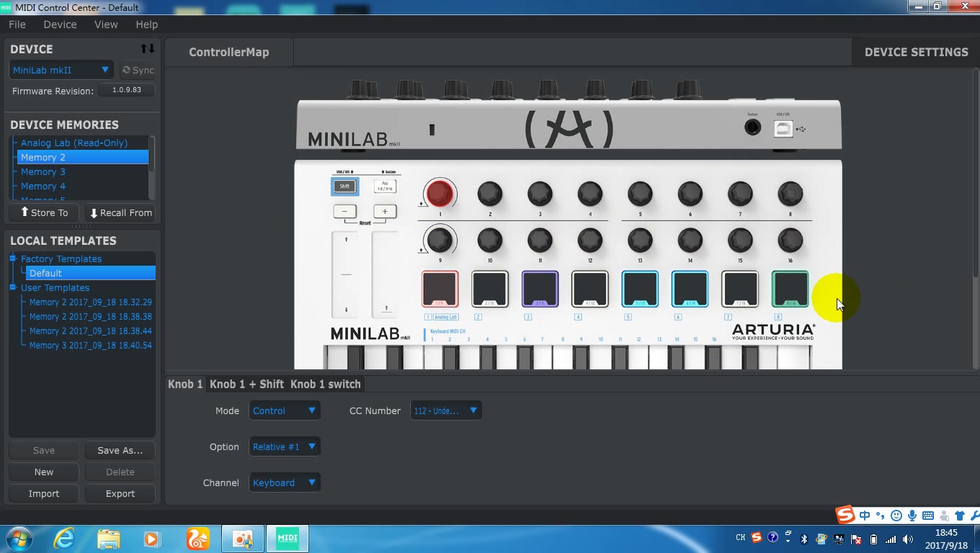The width and height of the screenshot is (980, 553).
Task: Click the modulation touch strip
Action: click(x=386, y=274)
